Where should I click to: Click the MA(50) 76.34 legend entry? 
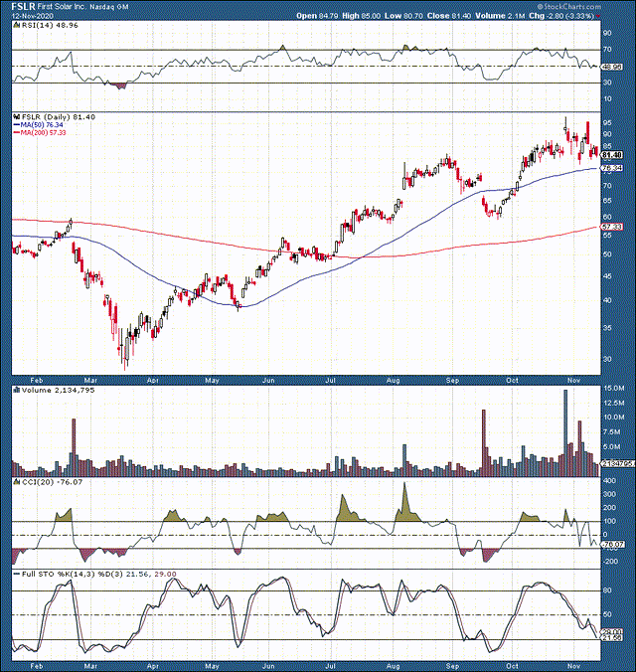[39, 124]
